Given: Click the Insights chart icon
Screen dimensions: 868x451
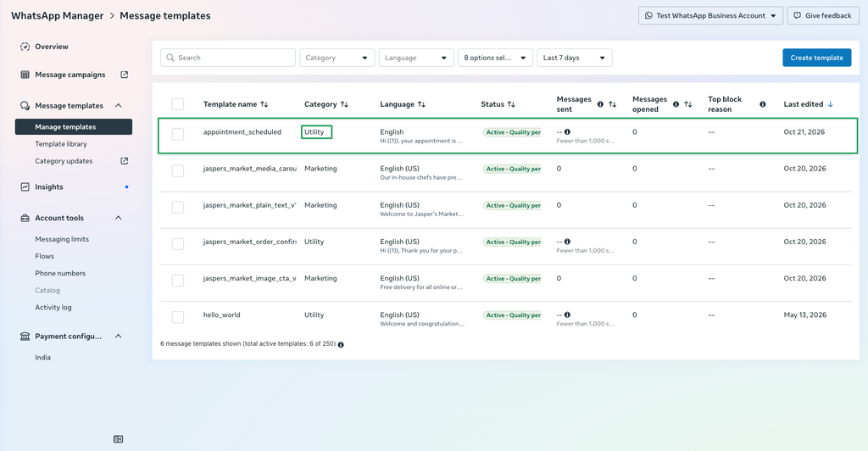Looking at the screenshot, I should (25, 187).
